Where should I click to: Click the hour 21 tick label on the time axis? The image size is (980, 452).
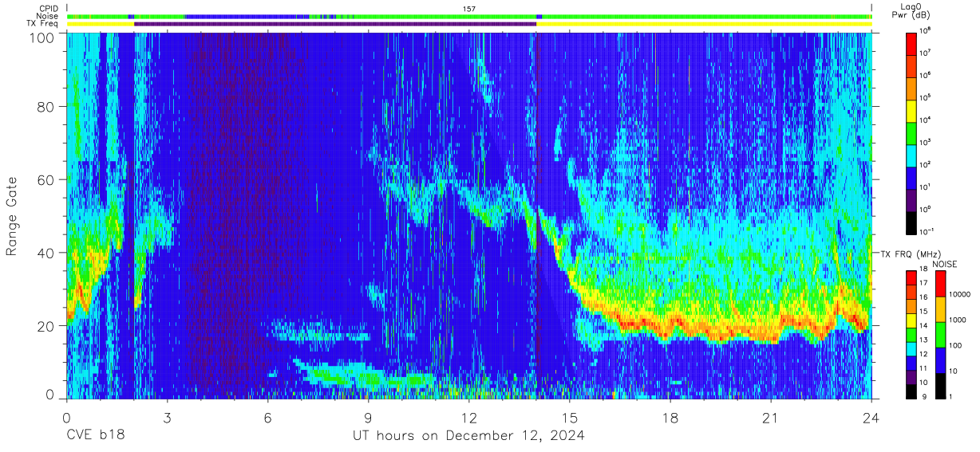(x=771, y=417)
